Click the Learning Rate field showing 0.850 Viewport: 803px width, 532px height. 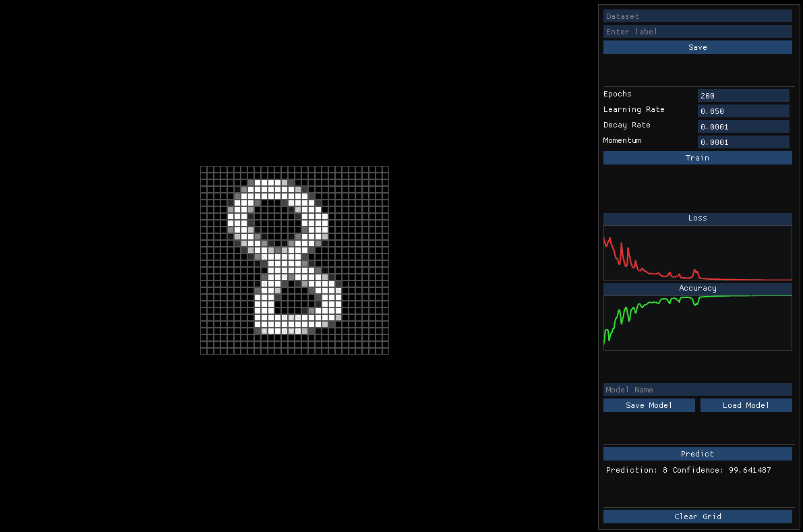(743, 111)
